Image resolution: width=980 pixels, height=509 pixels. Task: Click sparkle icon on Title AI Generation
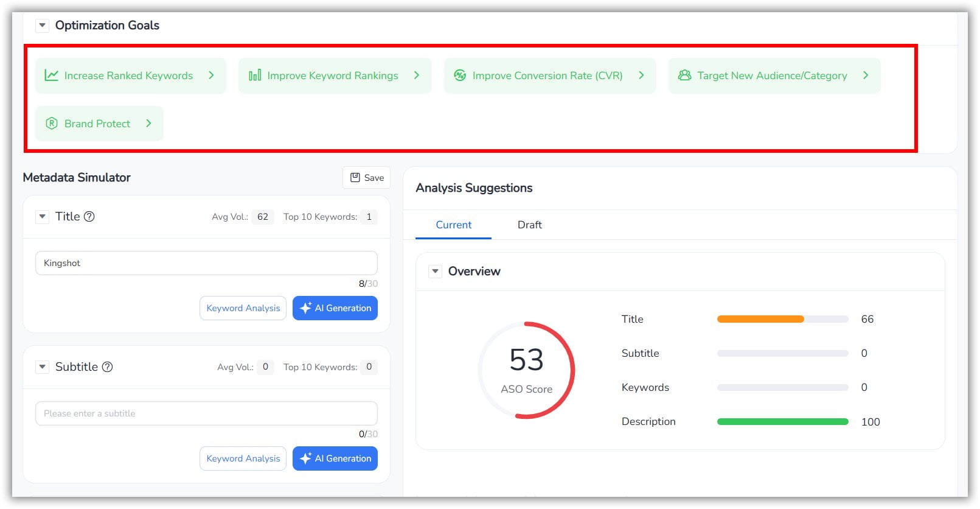[306, 308]
